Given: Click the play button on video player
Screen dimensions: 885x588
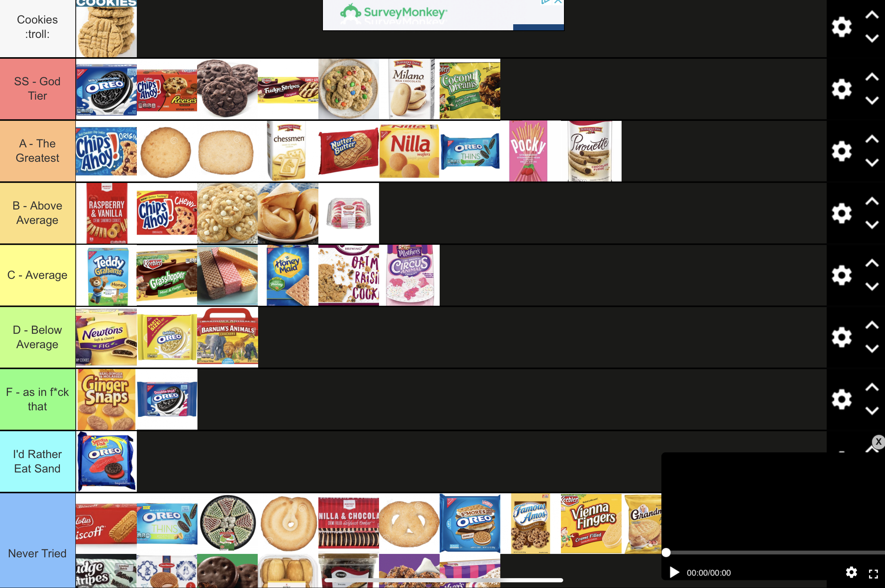Looking at the screenshot, I should (672, 573).
